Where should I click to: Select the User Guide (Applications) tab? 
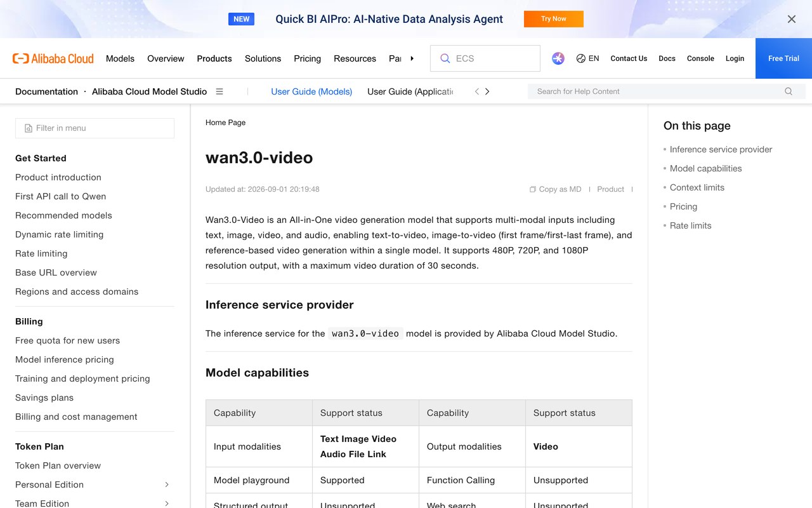[410, 91]
